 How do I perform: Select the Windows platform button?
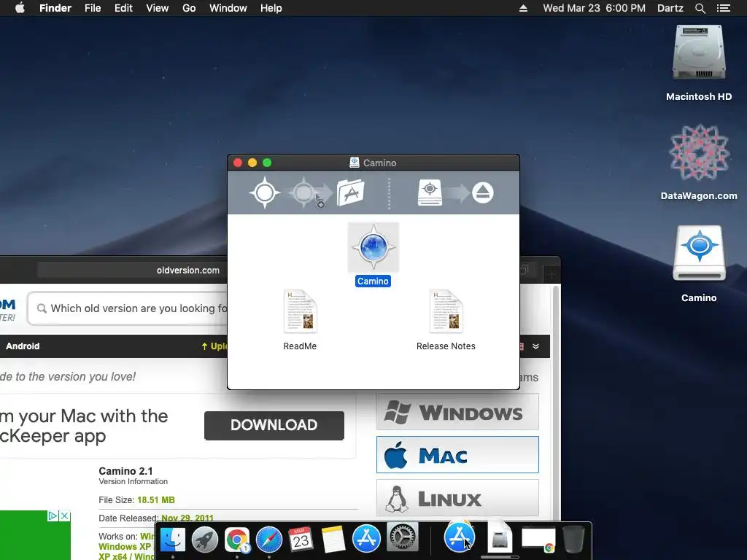457,412
